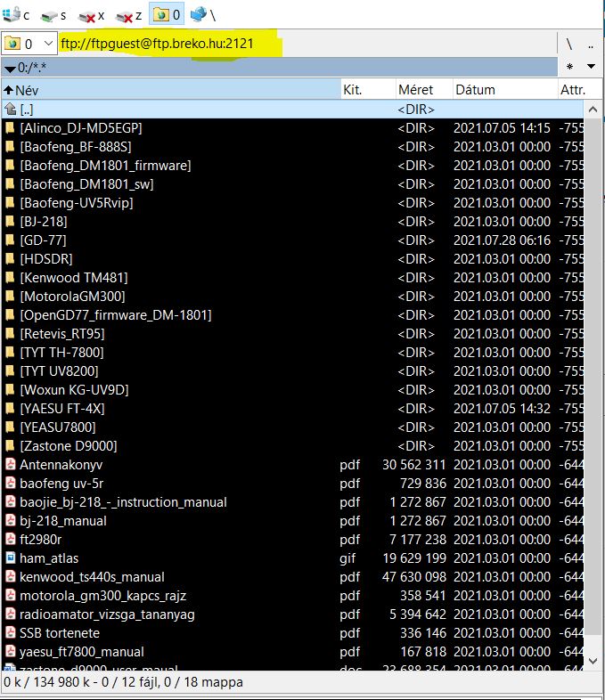Click date 2021.07.05 14:32 of YAESU FT-4X

pyautogui.click(x=502, y=409)
